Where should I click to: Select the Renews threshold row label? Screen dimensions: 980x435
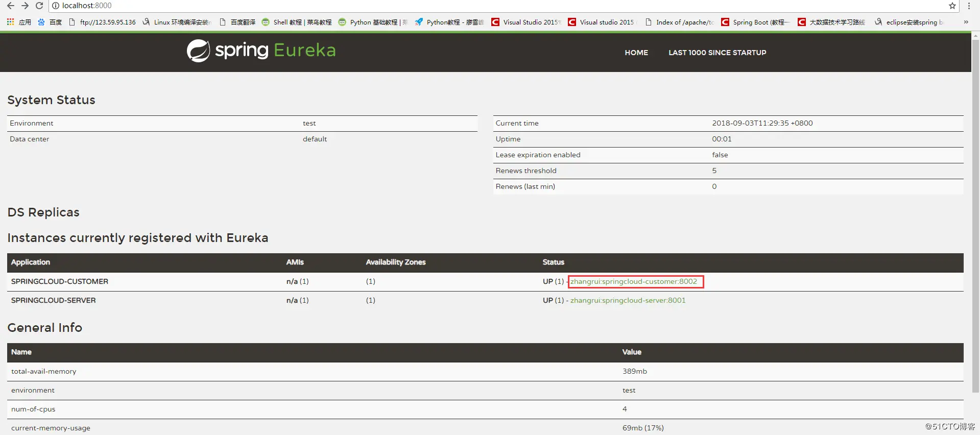click(526, 171)
